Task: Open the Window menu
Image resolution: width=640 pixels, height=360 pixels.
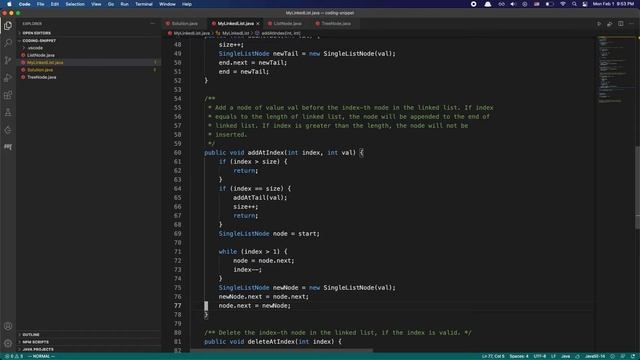Action: pos(167,4)
